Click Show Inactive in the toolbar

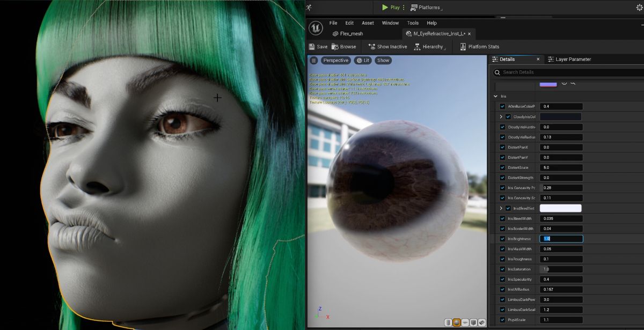pyautogui.click(x=387, y=46)
